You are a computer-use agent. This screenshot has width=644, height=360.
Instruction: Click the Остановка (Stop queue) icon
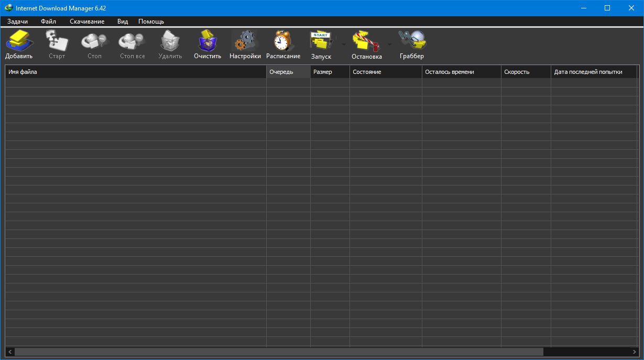(366, 41)
